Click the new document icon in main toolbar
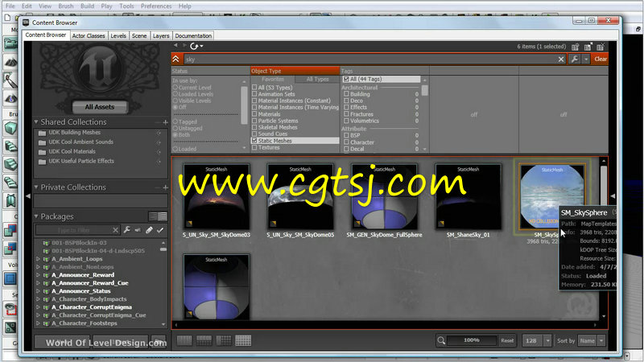 coord(7,17)
